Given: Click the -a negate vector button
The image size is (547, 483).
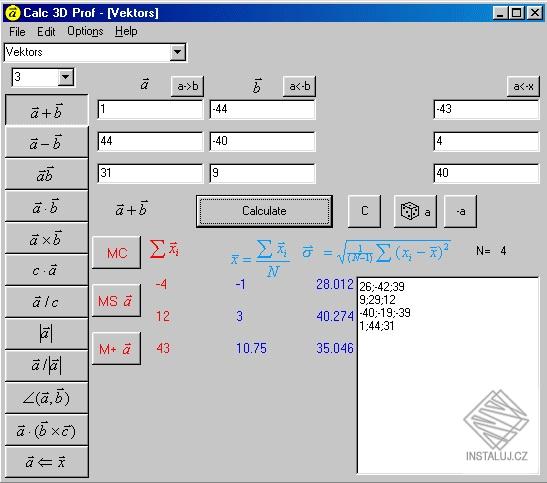Looking at the screenshot, I should pos(460,211).
